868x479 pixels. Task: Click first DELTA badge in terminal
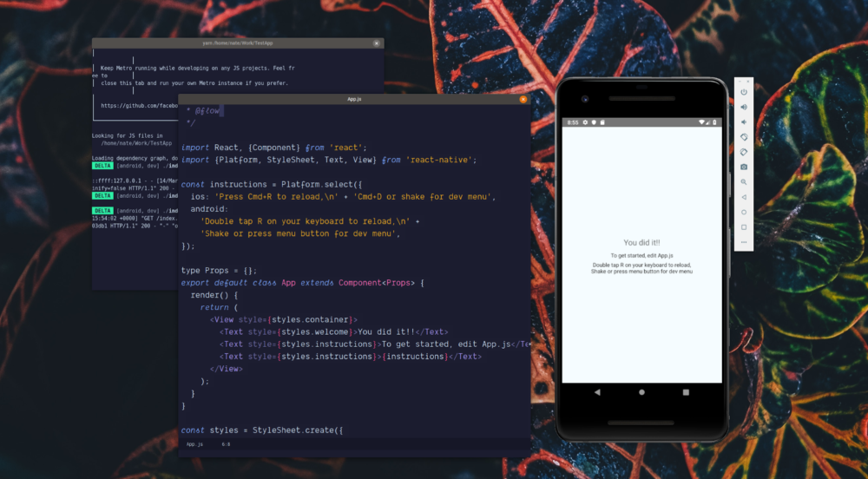[102, 166]
